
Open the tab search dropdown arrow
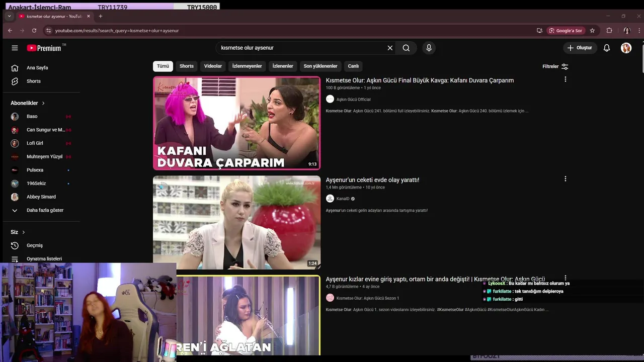9,16
